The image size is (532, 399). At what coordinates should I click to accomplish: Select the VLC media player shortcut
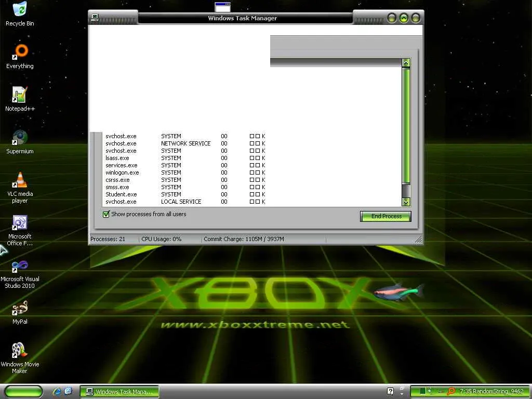click(x=20, y=188)
